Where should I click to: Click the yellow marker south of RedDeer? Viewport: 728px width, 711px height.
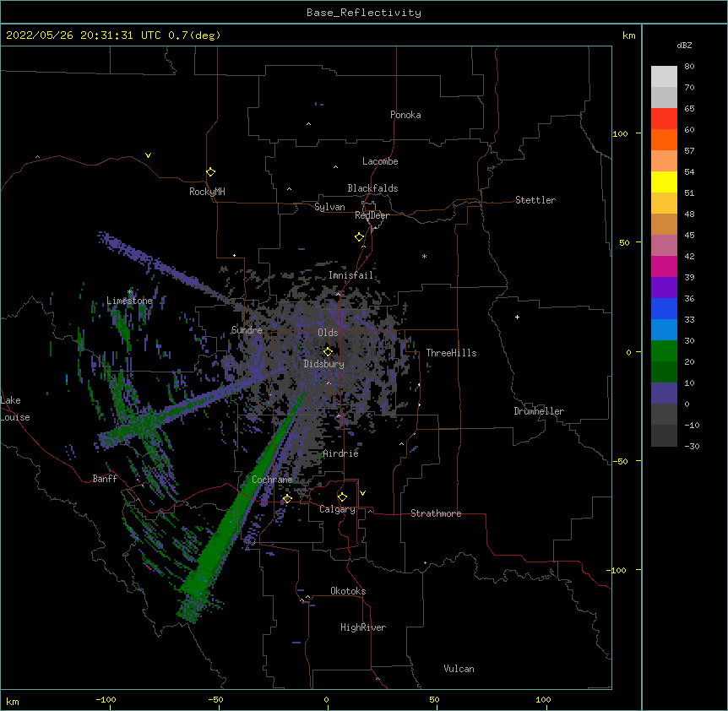tap(359, 237)
